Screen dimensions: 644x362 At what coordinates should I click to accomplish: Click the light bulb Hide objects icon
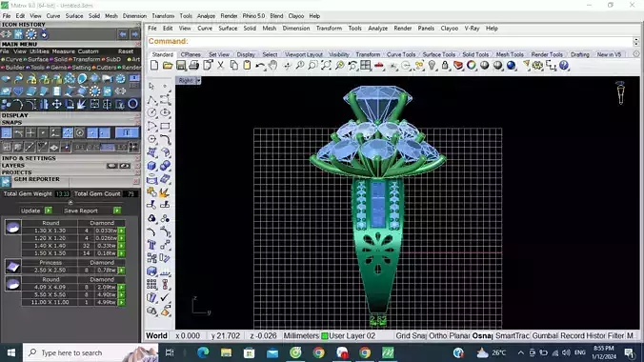point(432,66)
